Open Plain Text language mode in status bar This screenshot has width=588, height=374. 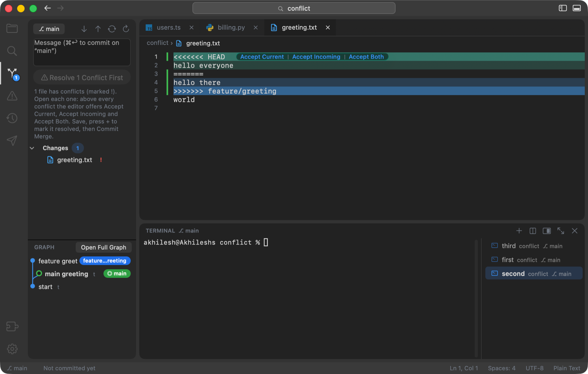[567, 368]
